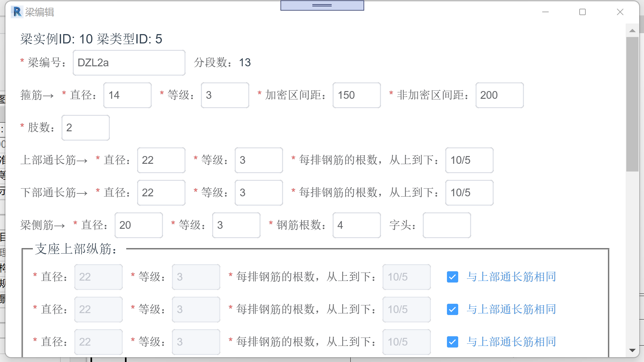Click the 下部通长筋 等级 field showing 3

tap(259, 192)
